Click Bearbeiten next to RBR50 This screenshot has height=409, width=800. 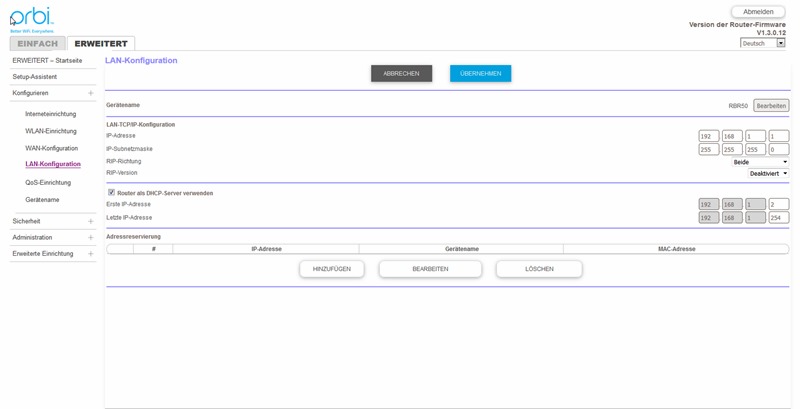click(x=771, y=106)
